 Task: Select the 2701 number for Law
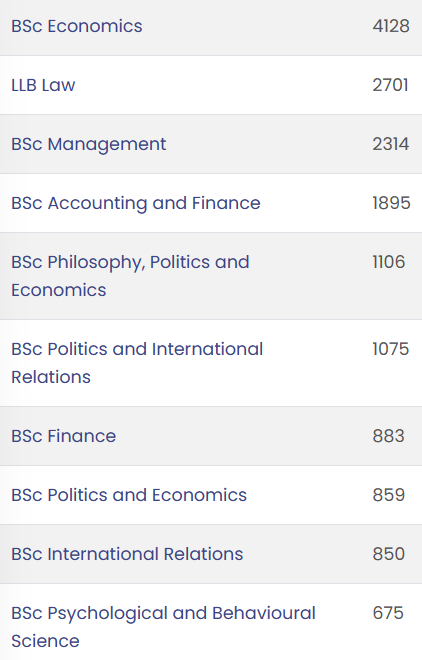(x=390, y=85)
